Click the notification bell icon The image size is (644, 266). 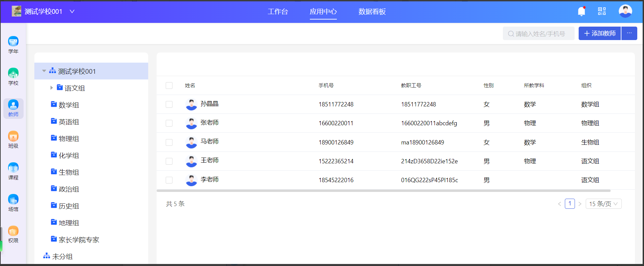click(581, 11)
